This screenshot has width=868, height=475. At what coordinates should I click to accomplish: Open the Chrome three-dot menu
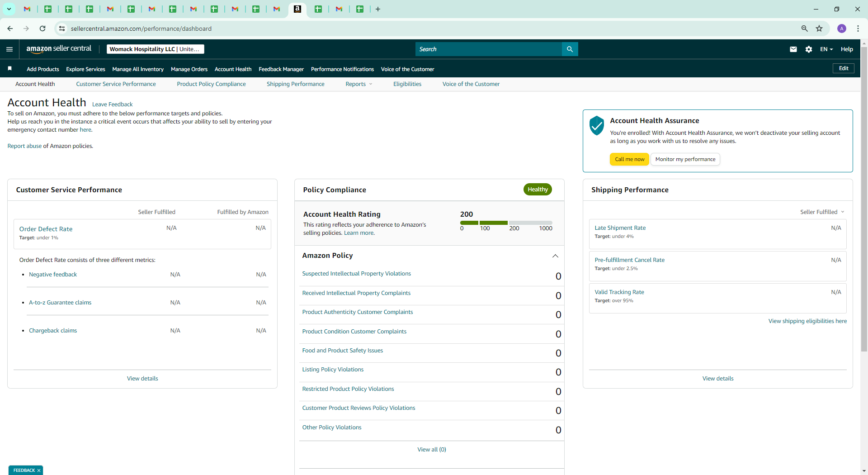pos(858,28)
